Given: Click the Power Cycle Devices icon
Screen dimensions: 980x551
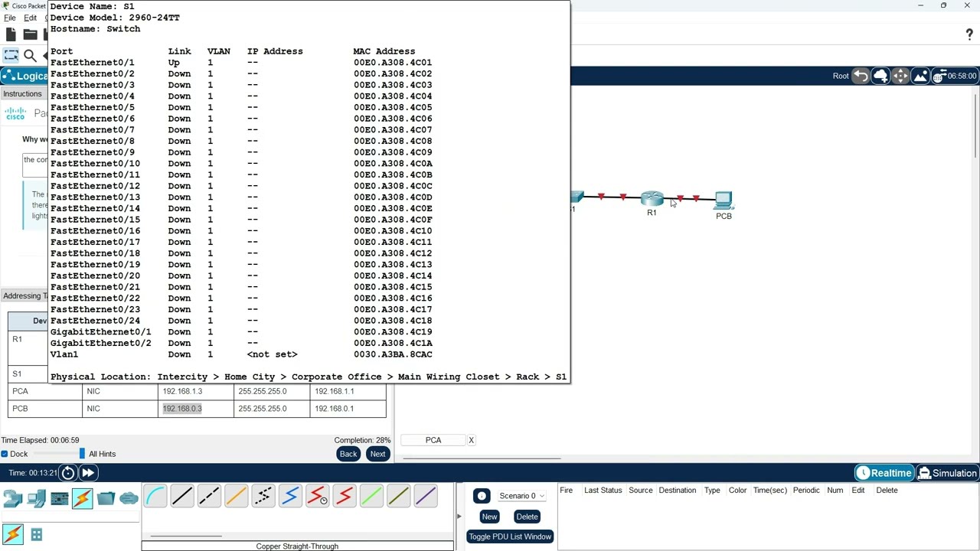Looking at the screenshot, I should coord(68,473).
